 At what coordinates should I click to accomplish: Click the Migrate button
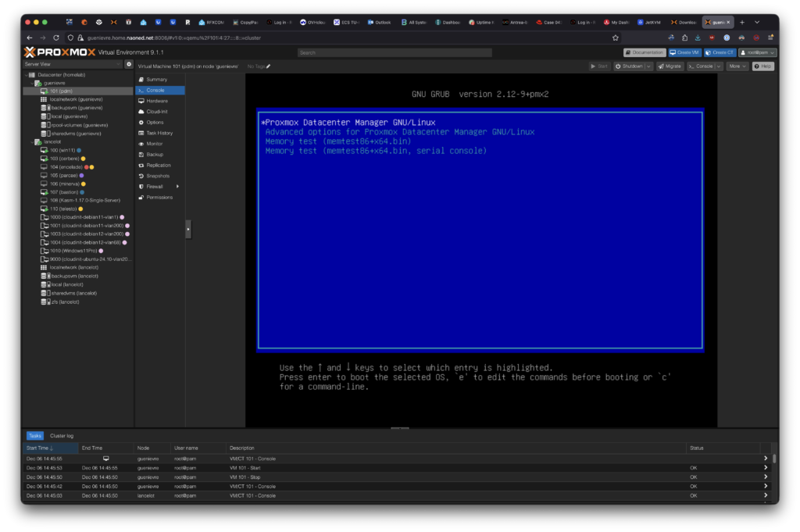pos(669,66)
